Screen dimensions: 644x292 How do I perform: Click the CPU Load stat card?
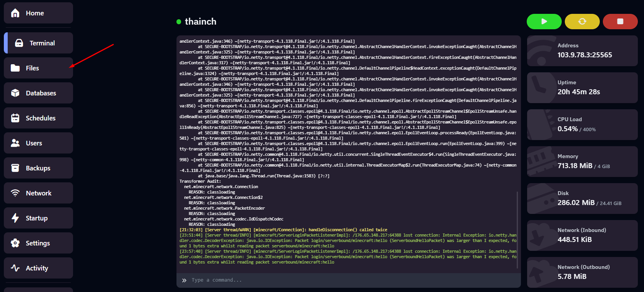[582, 125]
